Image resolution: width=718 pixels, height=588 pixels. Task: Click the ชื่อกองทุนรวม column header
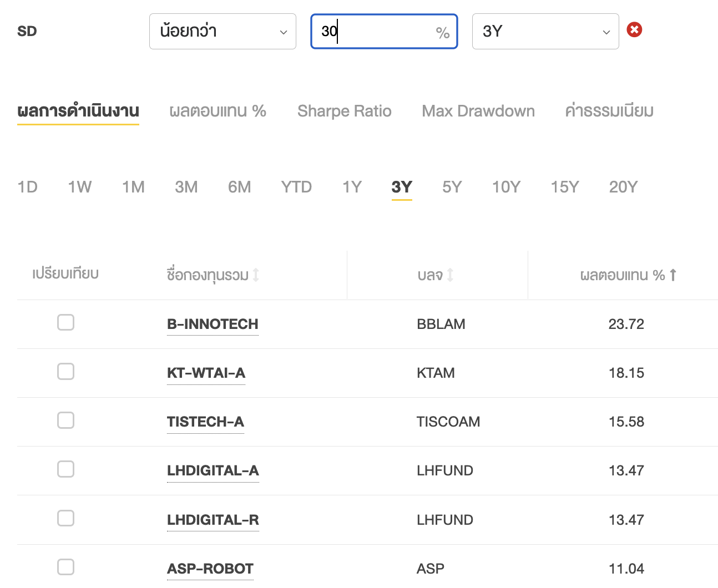208,275
